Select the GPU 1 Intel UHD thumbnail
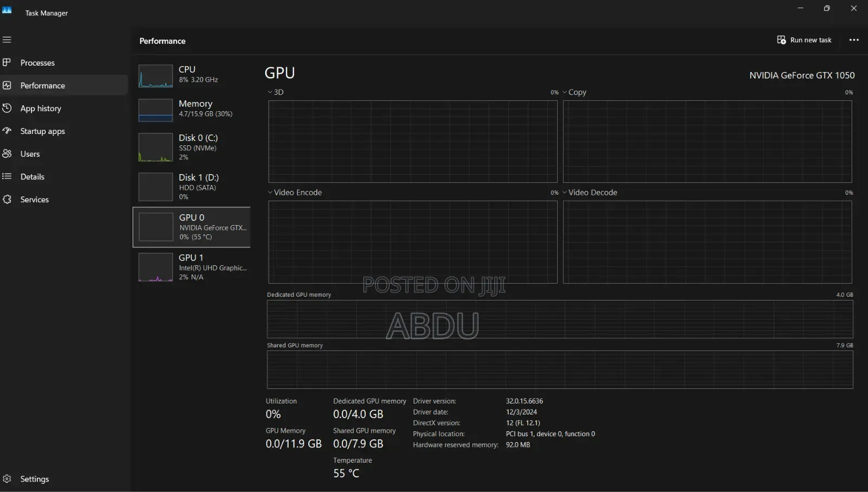 [x=156, y=267]
